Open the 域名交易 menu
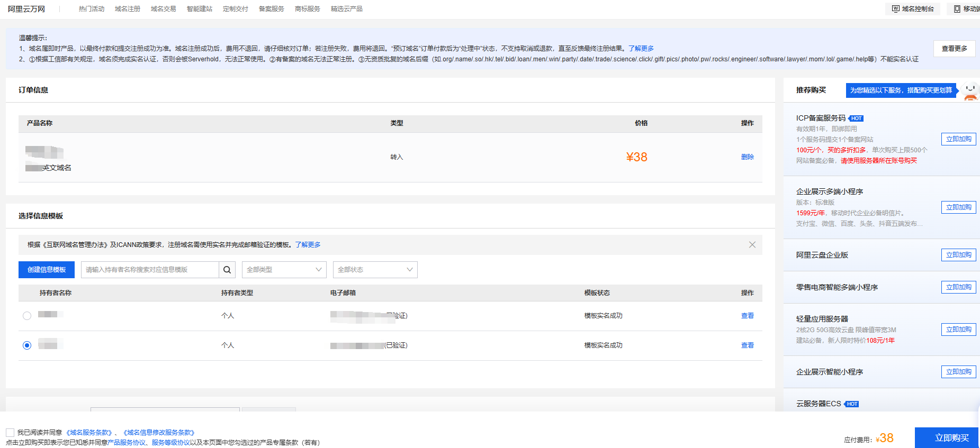Screen dimensions: 980x448 [x=164, y=9]
